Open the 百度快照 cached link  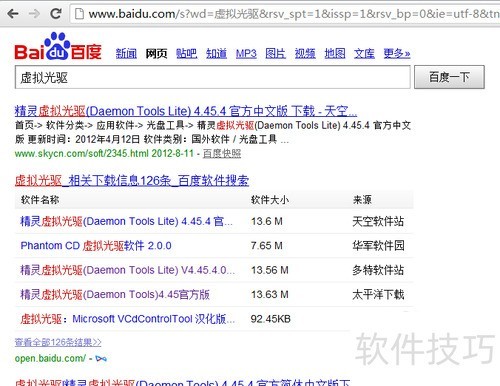click(x=222, y=153)
